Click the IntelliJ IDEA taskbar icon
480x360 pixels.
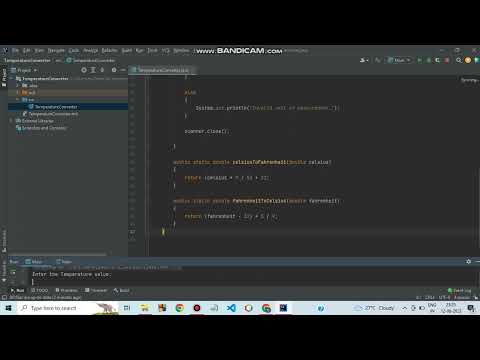coord(283,308)
